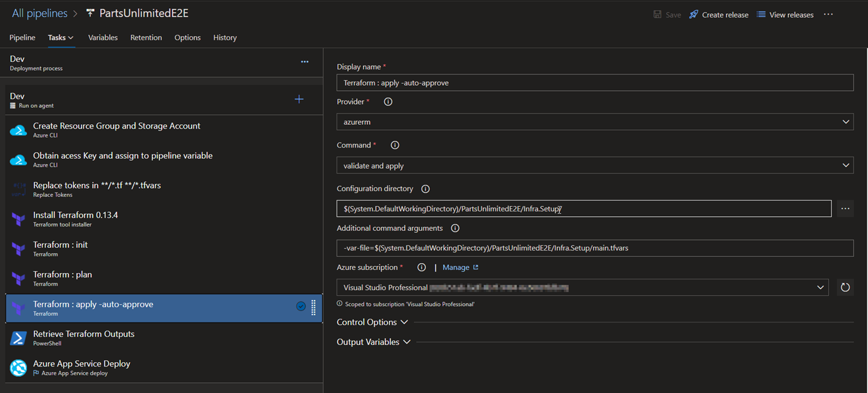Open the Command validate and apply dropdown
This screenshot has height=393, width=868.
pyautogui.click(x=595, y=165)
